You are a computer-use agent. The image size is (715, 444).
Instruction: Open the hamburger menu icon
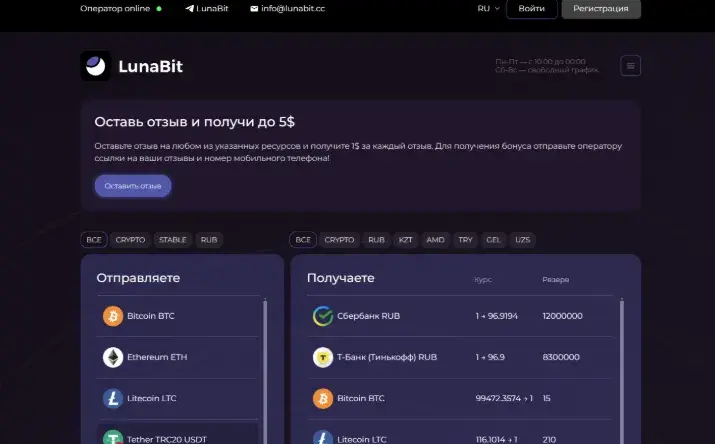coord(630,66)
